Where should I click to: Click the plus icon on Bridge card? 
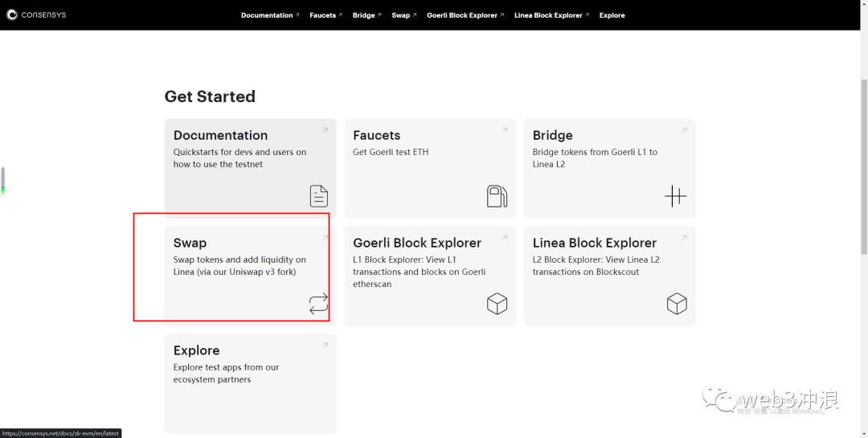[x=675, y=196]
